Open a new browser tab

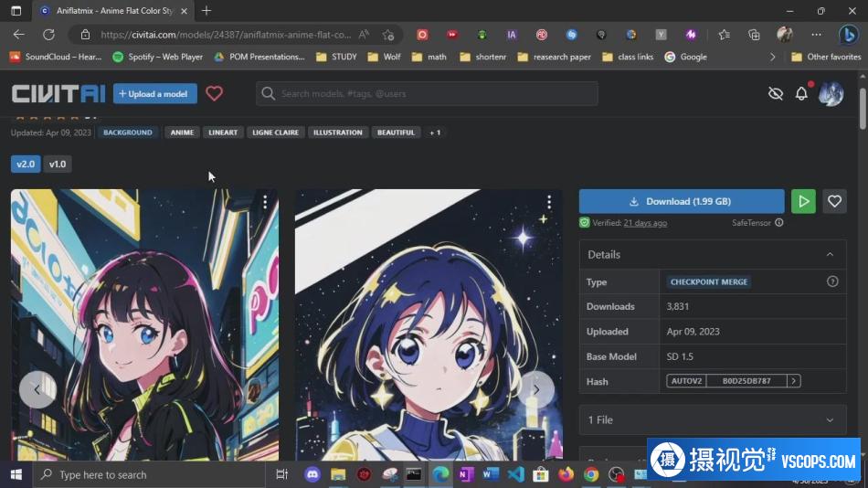[x=206, y=11]
